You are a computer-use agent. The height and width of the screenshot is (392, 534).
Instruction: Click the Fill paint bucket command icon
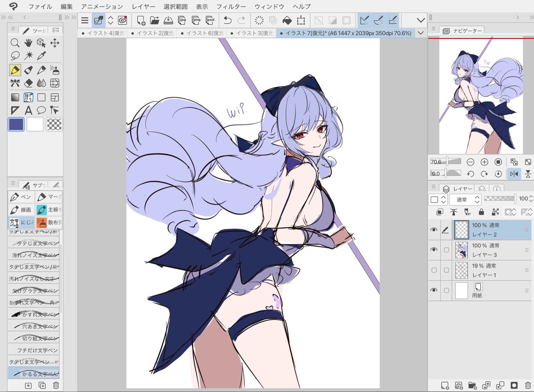pos(287,20)
